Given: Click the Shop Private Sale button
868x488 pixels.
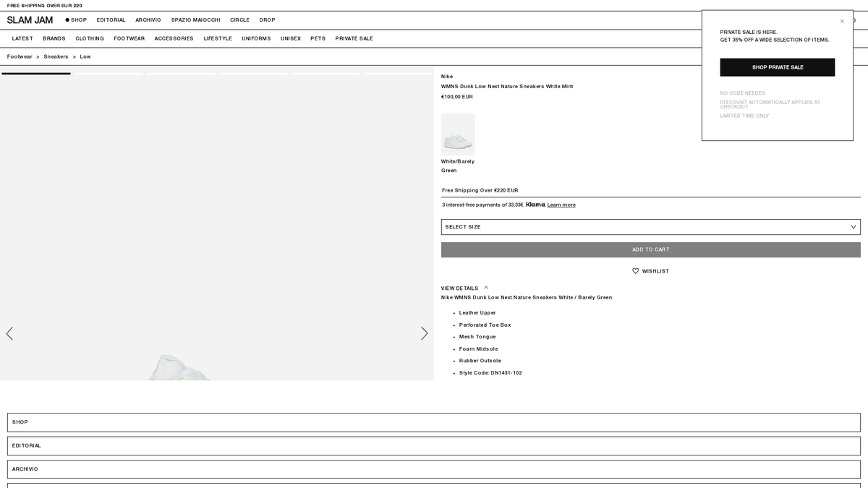Looking at the screenshot, I should pos(778,67).
